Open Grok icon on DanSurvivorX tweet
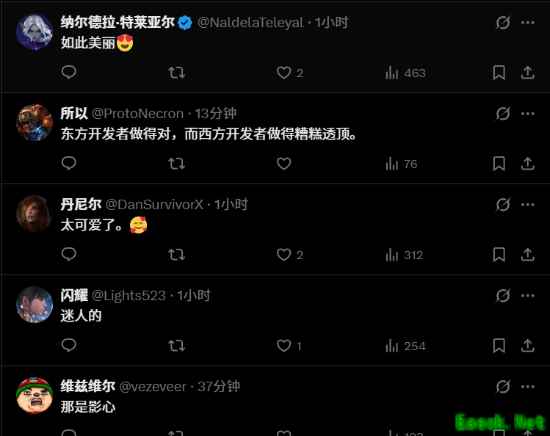This screenshot has width=550, height=436. tap(503, 204)
